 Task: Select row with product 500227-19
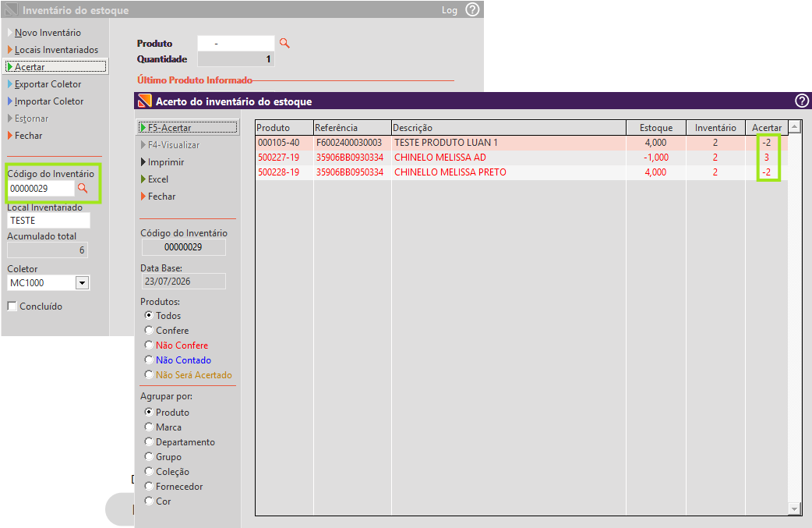pos(521,158)
